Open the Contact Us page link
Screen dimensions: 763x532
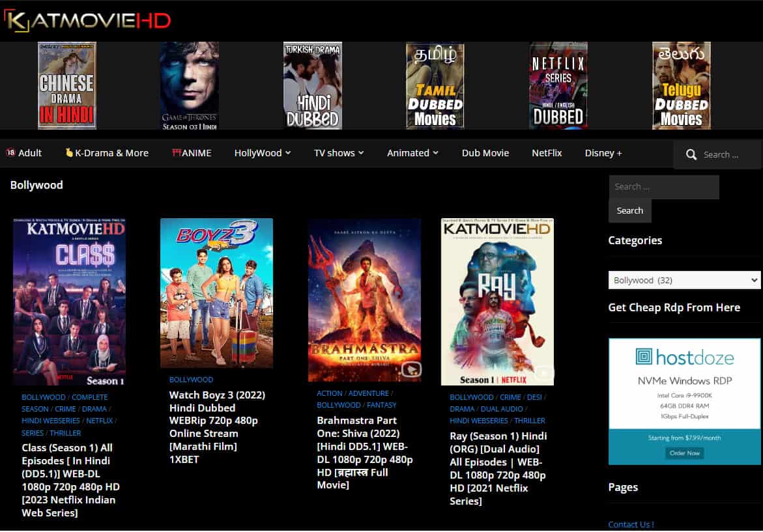630,524
